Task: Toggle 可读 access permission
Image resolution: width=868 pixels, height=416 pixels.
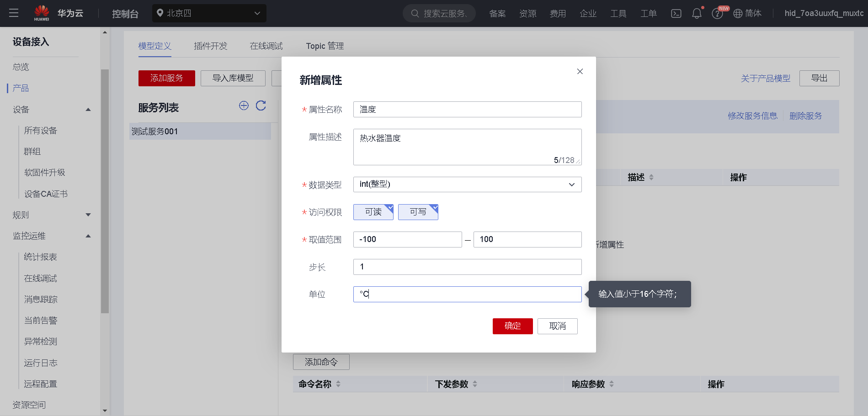Action: 373,212
